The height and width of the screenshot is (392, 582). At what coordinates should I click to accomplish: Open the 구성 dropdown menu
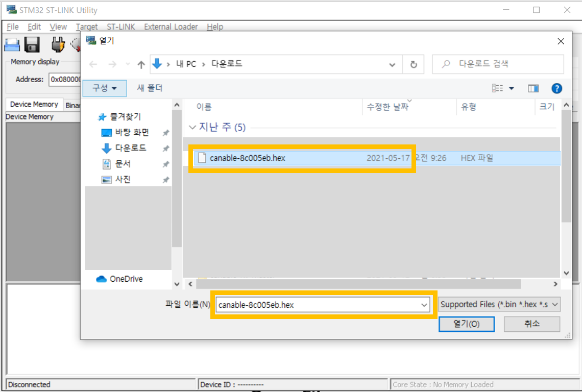(104, 88)
